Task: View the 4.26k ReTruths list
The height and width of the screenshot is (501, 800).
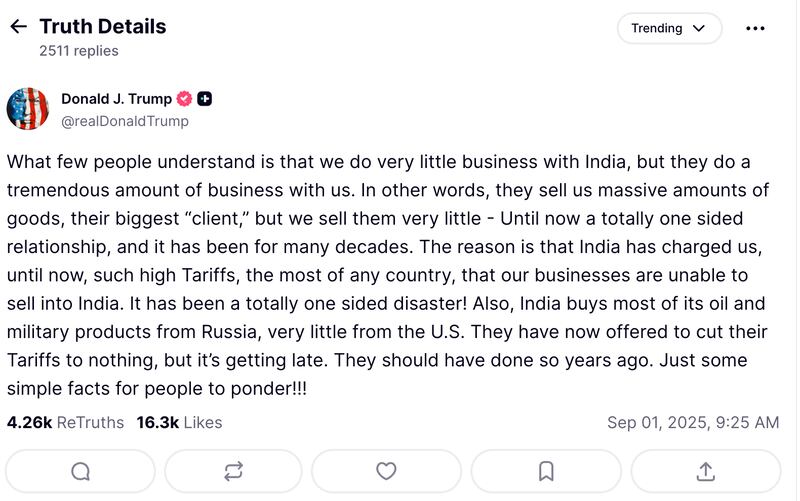Action: click(65, 423)
